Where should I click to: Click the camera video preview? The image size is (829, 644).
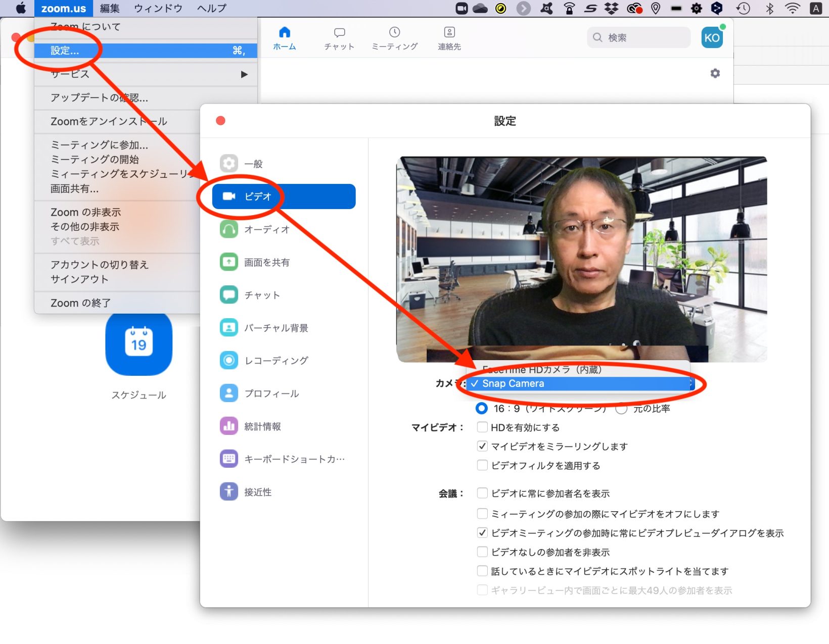point(582,259)
